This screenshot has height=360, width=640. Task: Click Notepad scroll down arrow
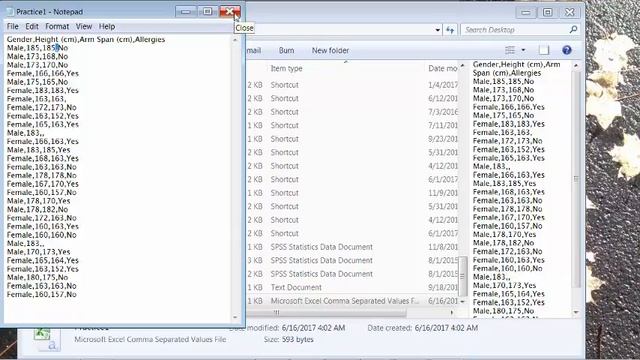[x=235, y=317]
